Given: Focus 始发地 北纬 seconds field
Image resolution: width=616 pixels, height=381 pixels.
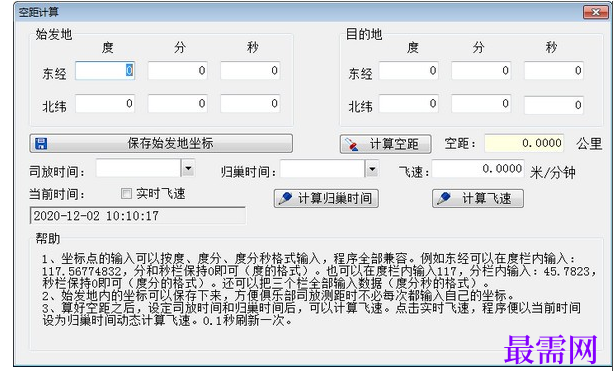Looking at the screenshot, I should coord(250,104).
